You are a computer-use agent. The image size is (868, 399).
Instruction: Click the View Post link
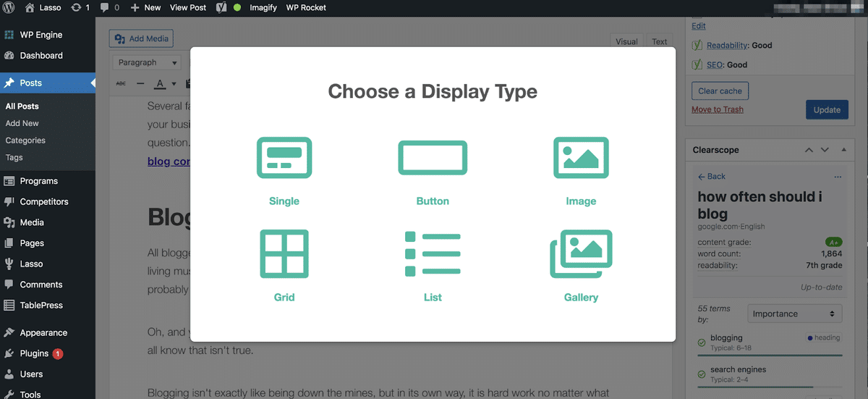(x=188, y=7)
